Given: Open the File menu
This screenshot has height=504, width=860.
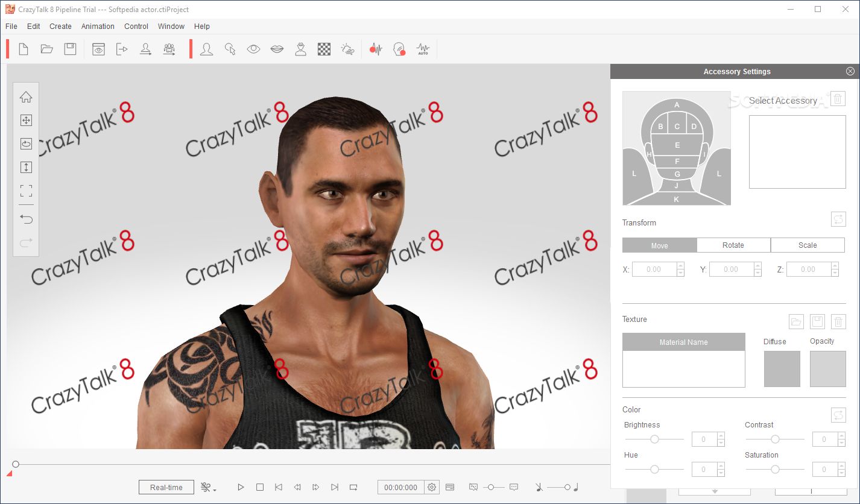Looking at the screenshot, I should 11,26.
